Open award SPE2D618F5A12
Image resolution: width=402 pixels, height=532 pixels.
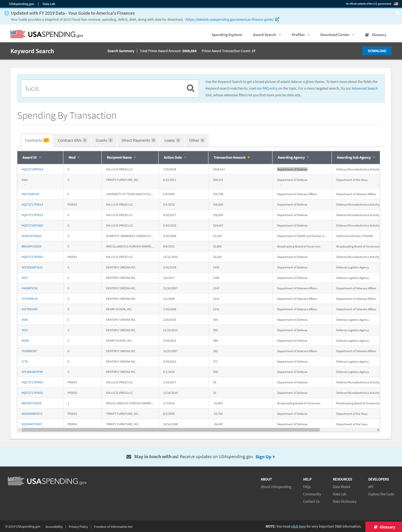32,267
